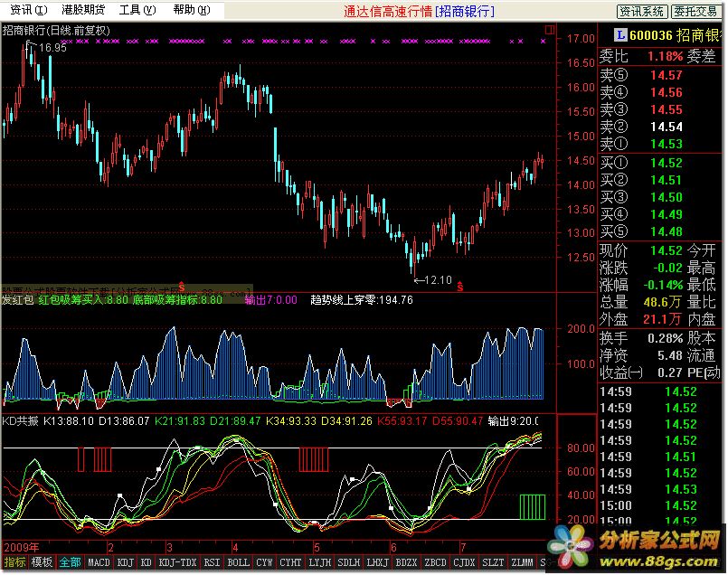Click the 卖④ price 14.56
Viewport: 728px width, 575px height.
[666, 92]
